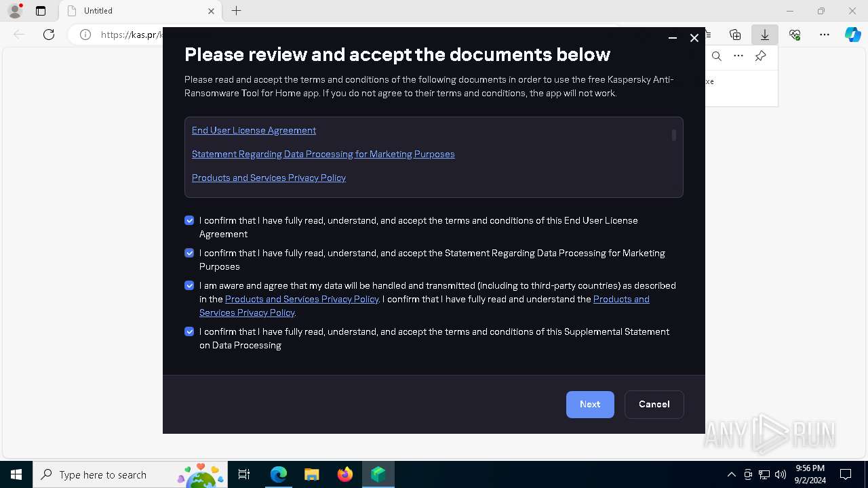Open Browser essentials heart icon
Viewport: 868px width, 488px height.
[795, 35]
